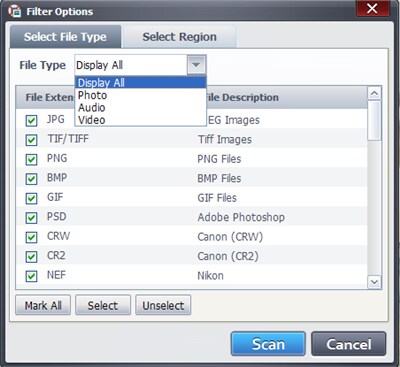Image resolution: width=400 pixels, height=367 pixels.
Task: Click the Nikon description text
Action: (x=210, y=276)
